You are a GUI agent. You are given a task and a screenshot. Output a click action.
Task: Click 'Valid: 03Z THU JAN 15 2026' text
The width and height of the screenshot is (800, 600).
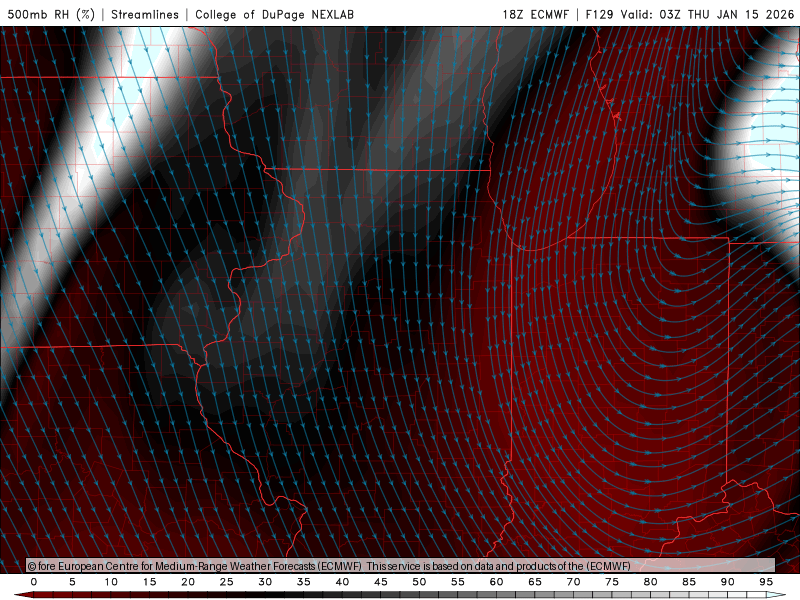tap(707, 14)
